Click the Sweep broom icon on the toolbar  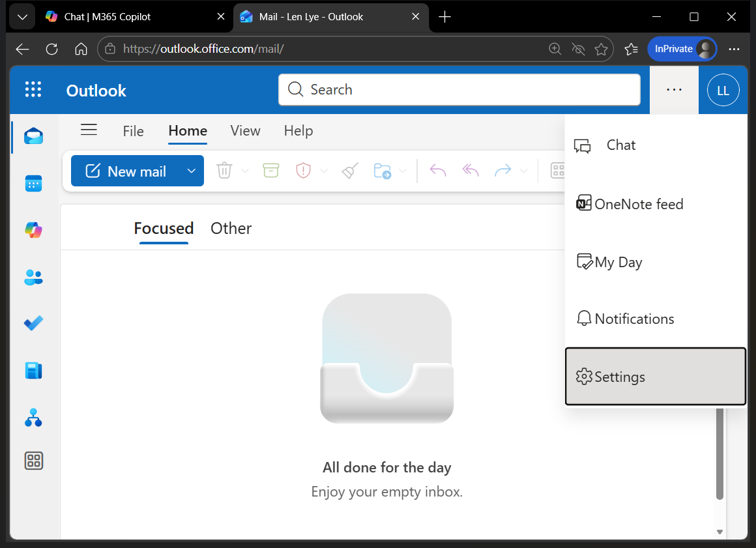point(349,170)
